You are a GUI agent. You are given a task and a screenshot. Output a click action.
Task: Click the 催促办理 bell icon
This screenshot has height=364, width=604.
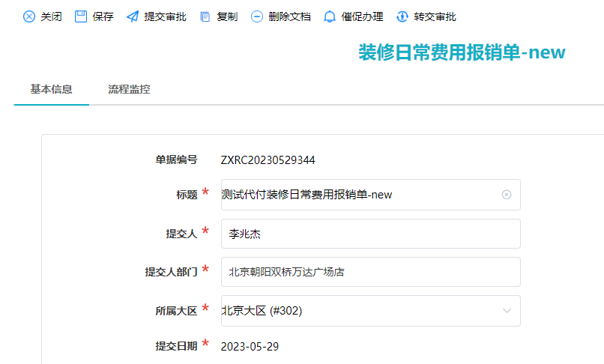click(x=330, y=16)
